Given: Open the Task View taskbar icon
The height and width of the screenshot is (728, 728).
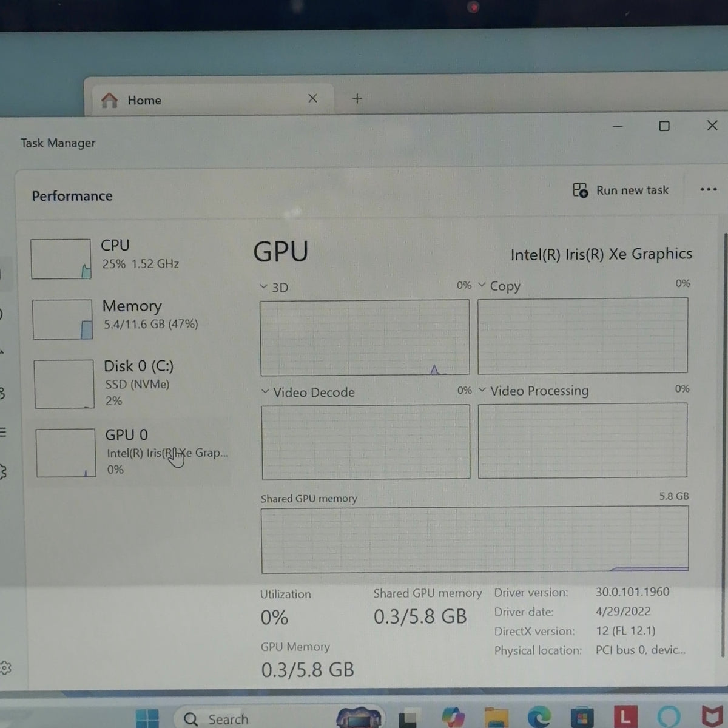Looking at the screenshot, I should (x=407, y=719).
